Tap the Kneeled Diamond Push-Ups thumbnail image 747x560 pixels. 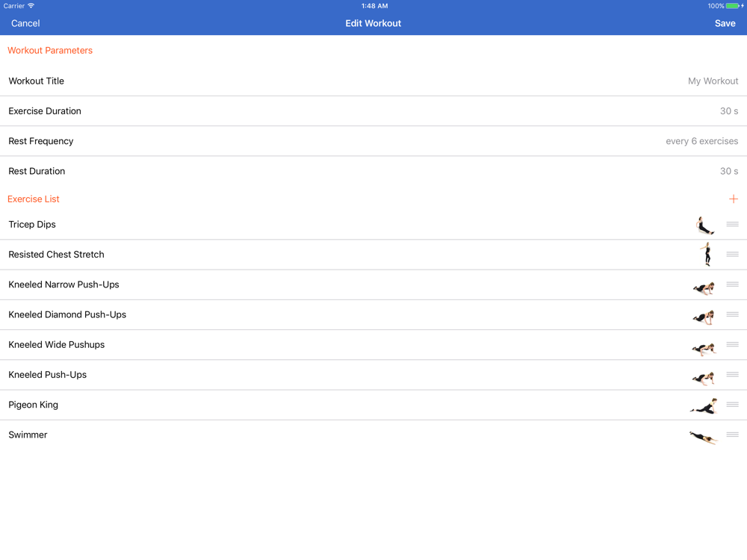click(x=704, y=317)
